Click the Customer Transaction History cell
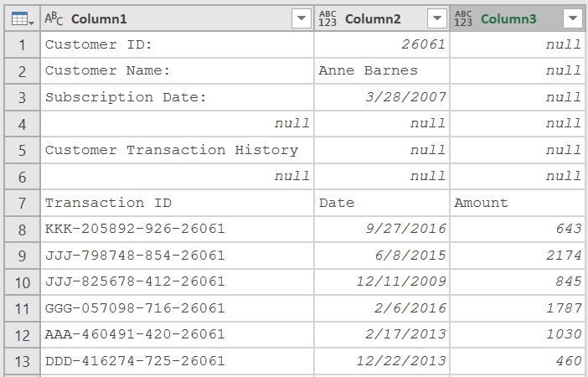 [x=177, y=151]
